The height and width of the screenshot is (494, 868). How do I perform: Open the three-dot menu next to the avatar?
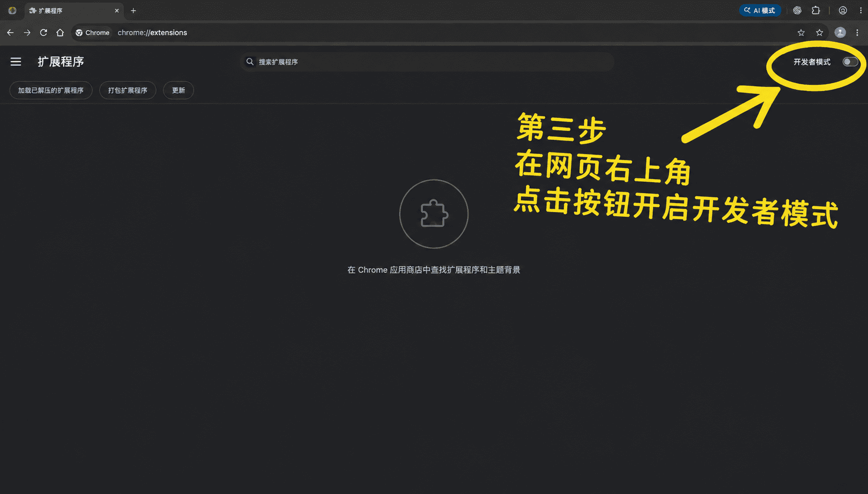coord(857,32)
